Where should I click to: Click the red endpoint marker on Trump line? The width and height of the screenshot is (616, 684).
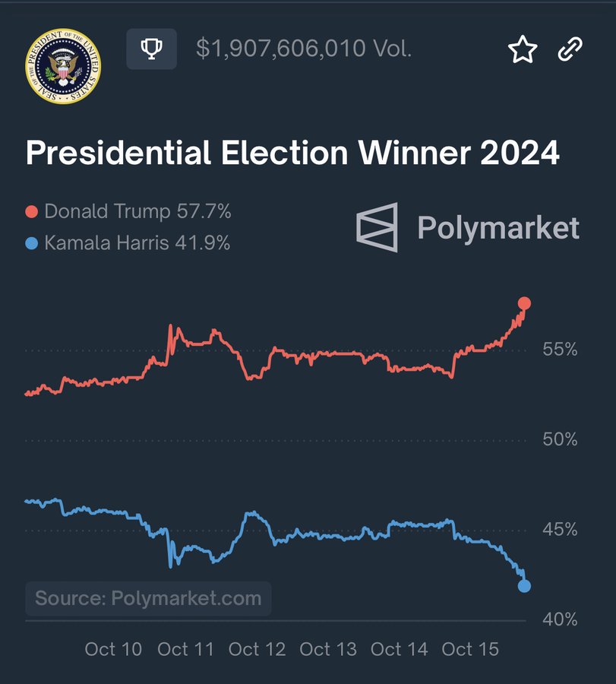524,303
